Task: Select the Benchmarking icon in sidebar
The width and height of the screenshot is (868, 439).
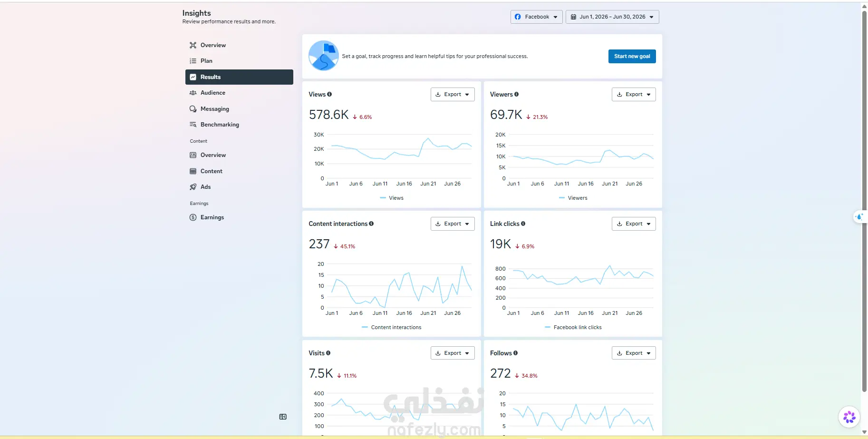Action: point(193,125)
